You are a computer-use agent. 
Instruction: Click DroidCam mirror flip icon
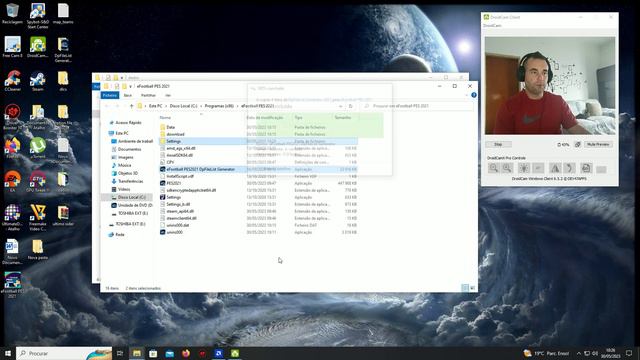pyautogui.click(x=555, y=168)
